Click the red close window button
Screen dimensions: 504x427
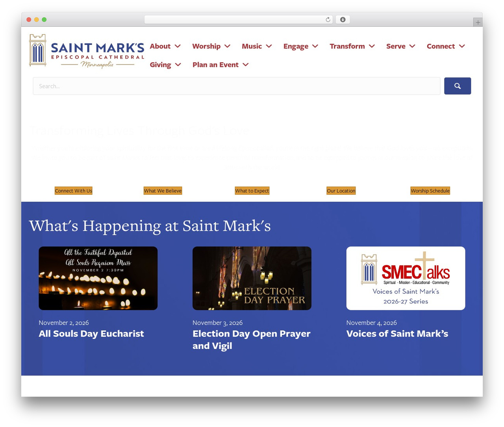point(29,20)
